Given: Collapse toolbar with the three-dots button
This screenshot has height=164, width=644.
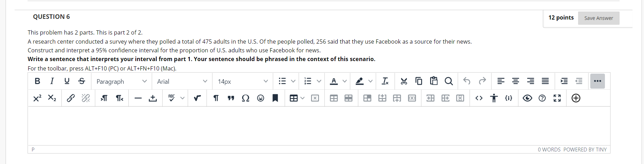Looking at the screenshot, I should click(598, 81).
